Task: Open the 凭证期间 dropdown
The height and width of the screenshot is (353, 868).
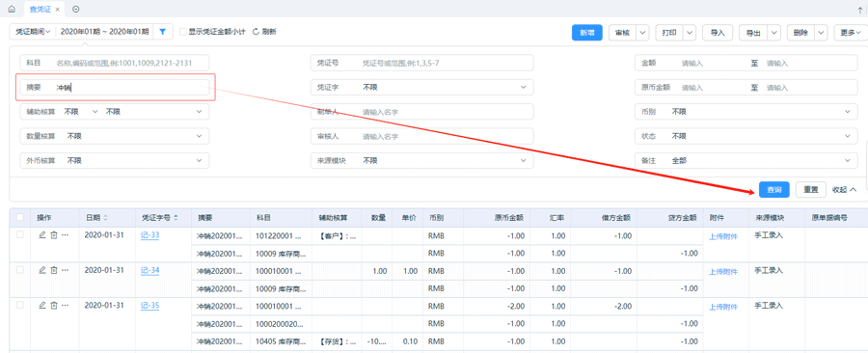Action: tap(33, 32)
